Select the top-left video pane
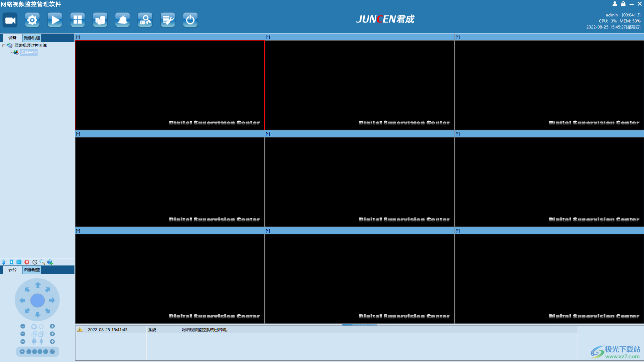644x362 pixels. pos(170,85)
